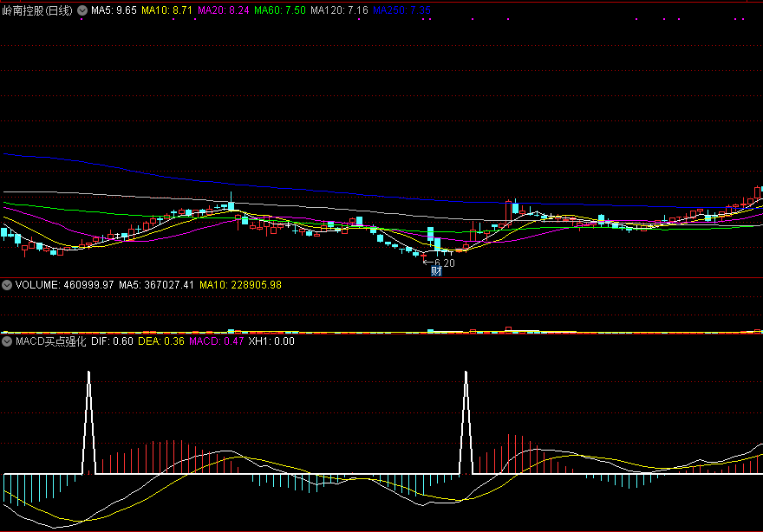Click the DIF: 0.60 value
Viewport: 763px width, 532px height.
click(112, 341)
